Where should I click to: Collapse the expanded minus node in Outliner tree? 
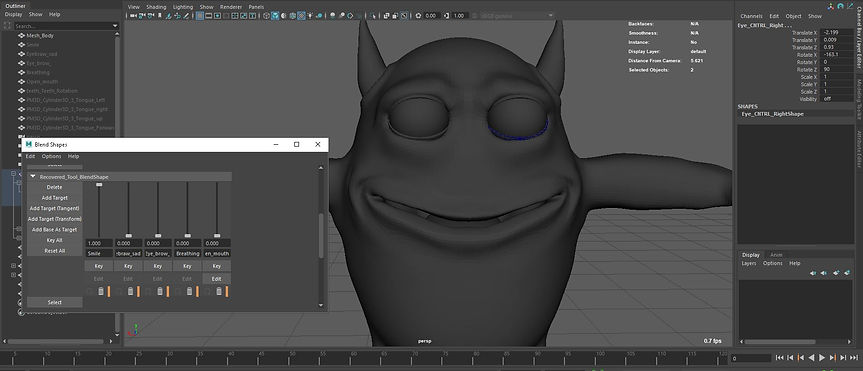(x=13, y=173)
